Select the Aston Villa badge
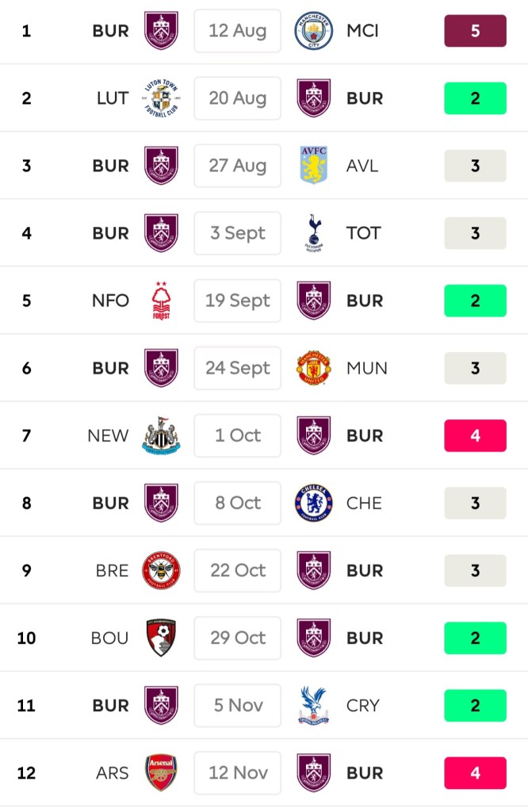 313,166
